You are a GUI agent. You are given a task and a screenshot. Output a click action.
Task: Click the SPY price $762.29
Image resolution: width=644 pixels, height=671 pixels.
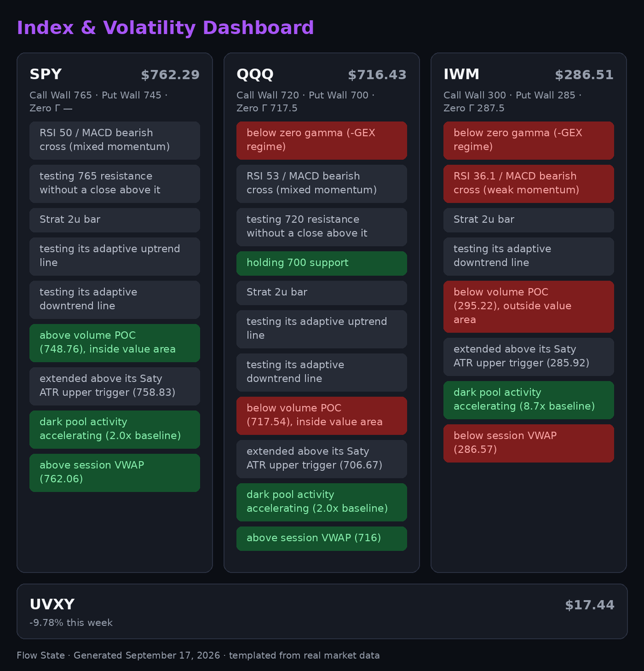click(170, 75)
